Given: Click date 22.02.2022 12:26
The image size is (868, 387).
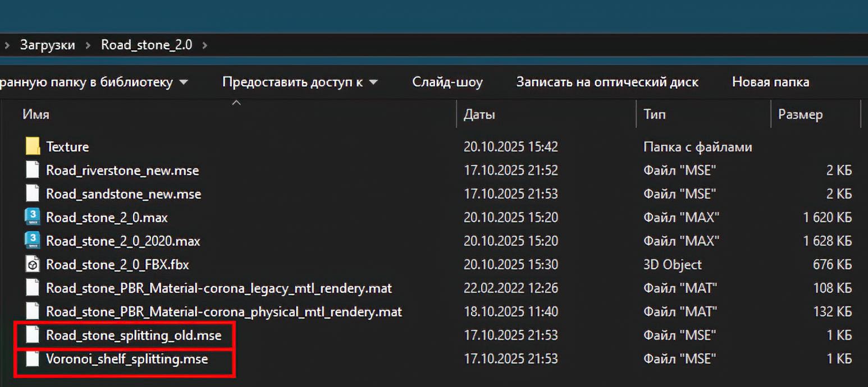Looking at the screenshot, I should coord(511,288).
